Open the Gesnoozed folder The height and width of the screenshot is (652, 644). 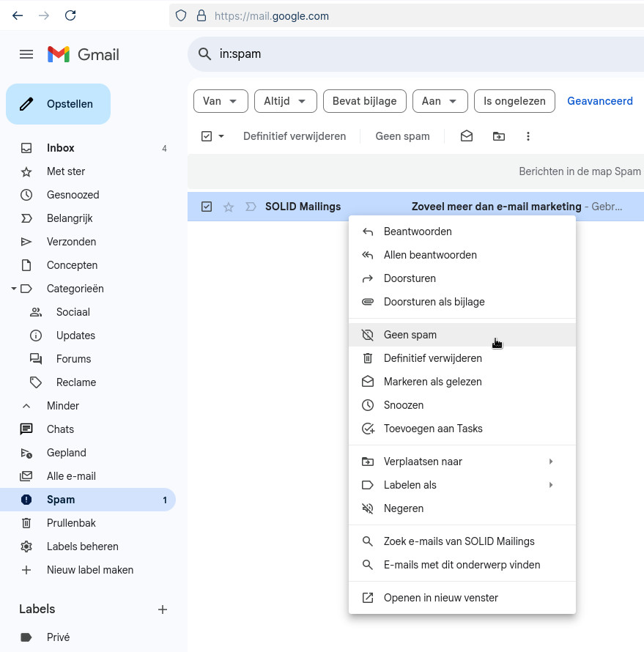pyautogui.click(x=88, y=195)
